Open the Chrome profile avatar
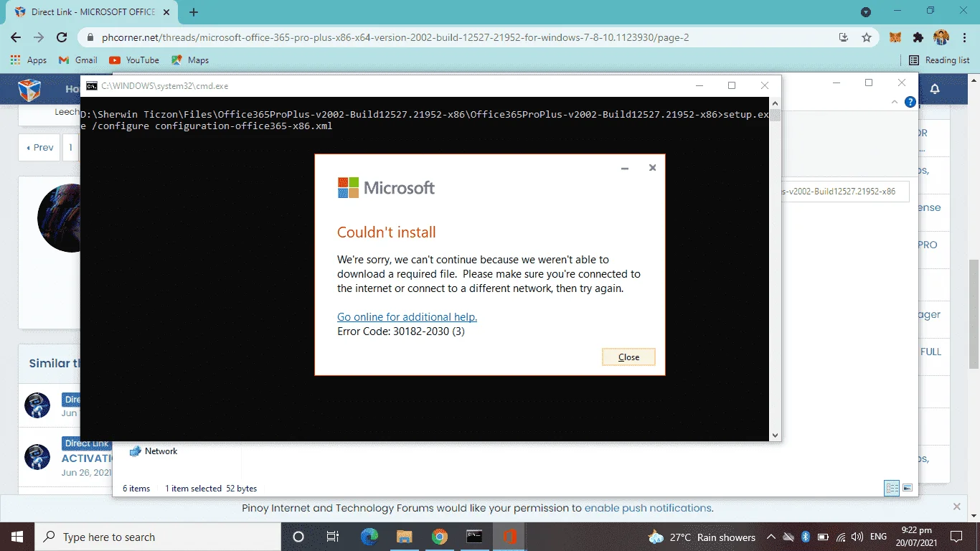The image size is (980, 551). coord(941,37)
